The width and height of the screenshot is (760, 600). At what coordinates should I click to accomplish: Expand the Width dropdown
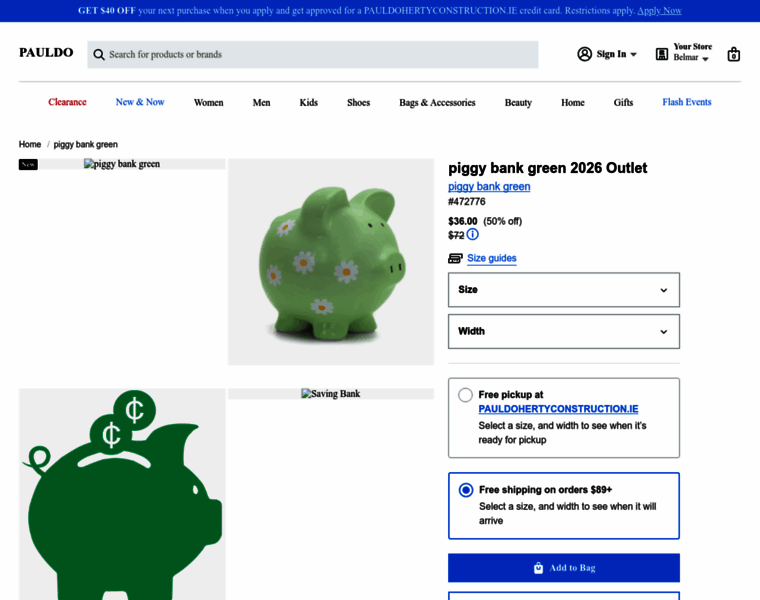point(564,332)
